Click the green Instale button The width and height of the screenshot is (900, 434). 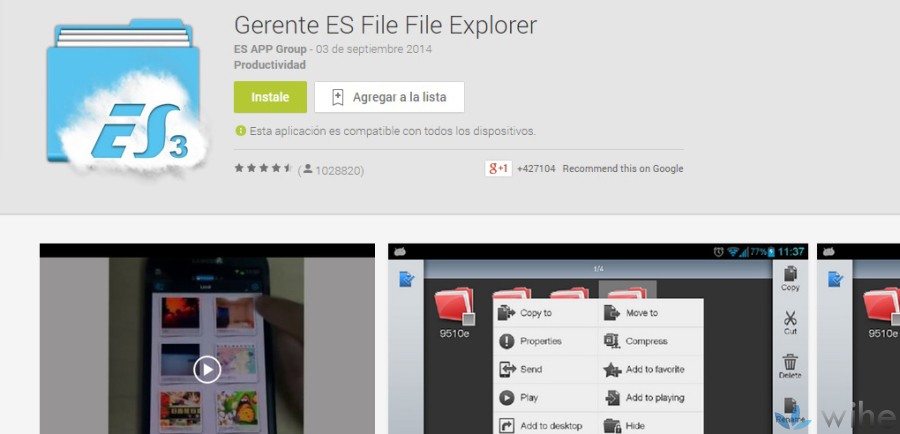270,97
